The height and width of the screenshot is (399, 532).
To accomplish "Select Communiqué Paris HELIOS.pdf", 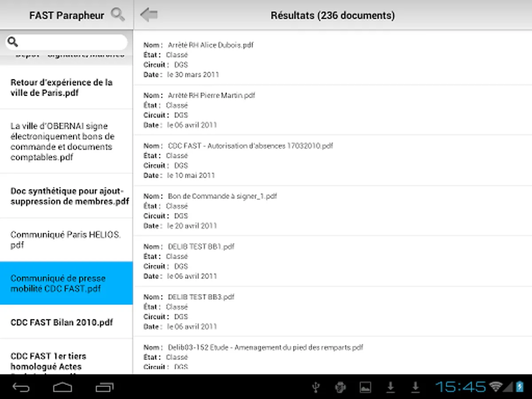I will click(66, 239).
